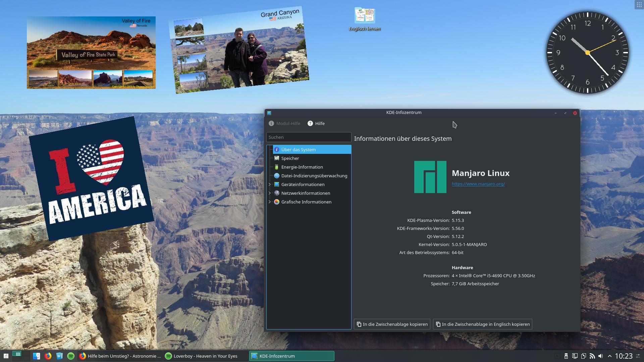Open the volume control tray icon

(600, 356)
